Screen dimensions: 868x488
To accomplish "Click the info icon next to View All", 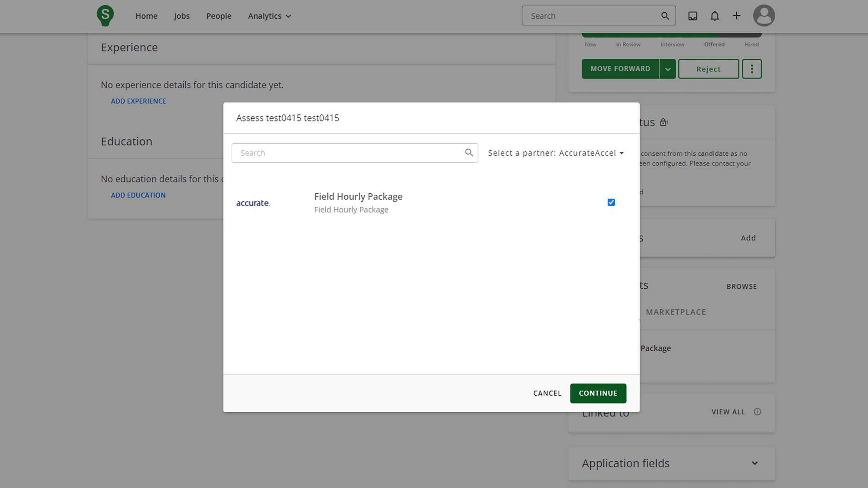I will point(757,412).
